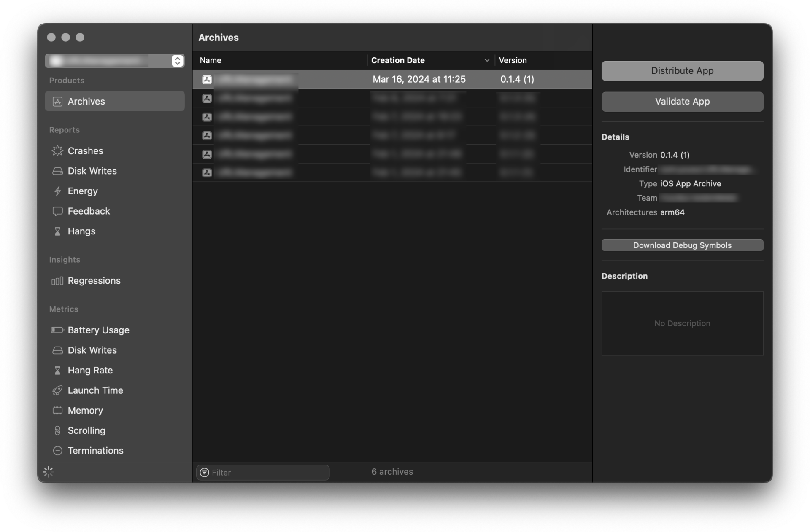Click version 0.1.4 (1) in the archive list
This screenshot has width=810, height=532.
point(517,79)
